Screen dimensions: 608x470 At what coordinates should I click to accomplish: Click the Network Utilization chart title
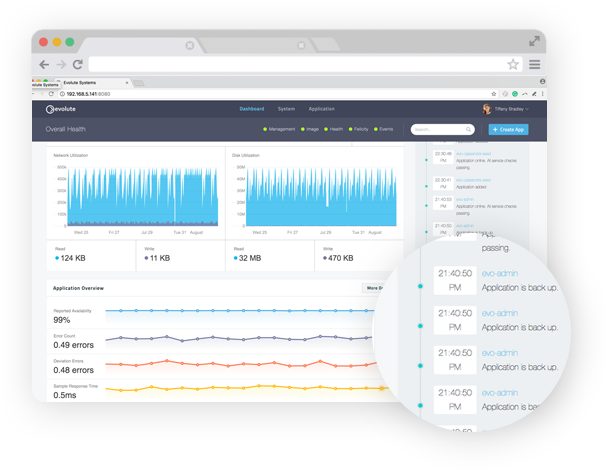click(71, 155)
